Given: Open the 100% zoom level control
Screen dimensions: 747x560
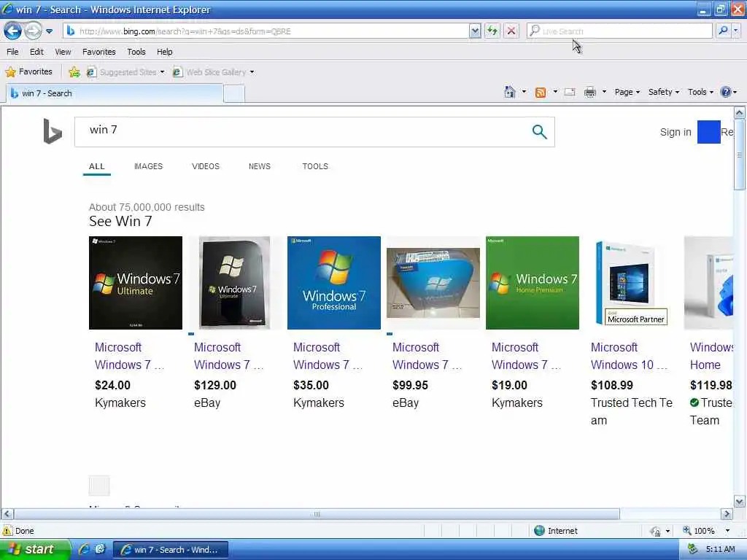Looking at the screenshot, I should (706, 531).
